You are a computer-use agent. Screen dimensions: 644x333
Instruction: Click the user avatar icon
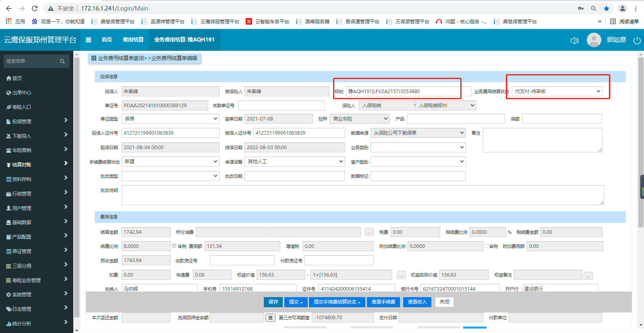click(594, 40)
